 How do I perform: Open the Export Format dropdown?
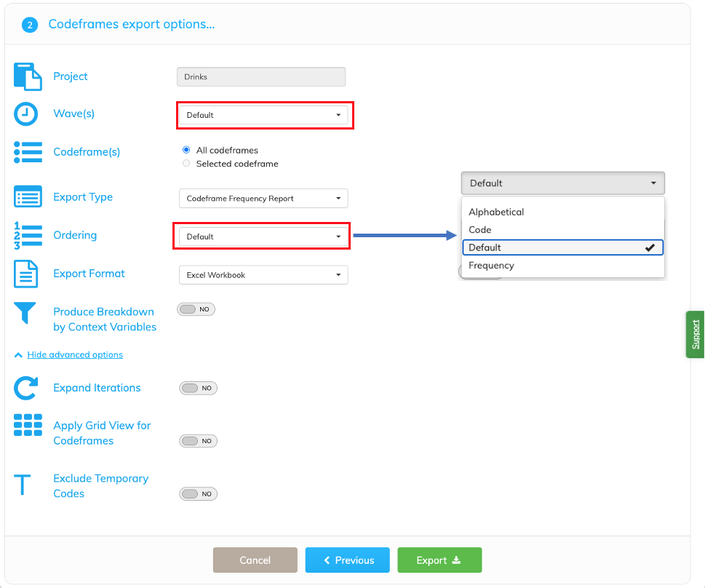[x=263, y=275]
